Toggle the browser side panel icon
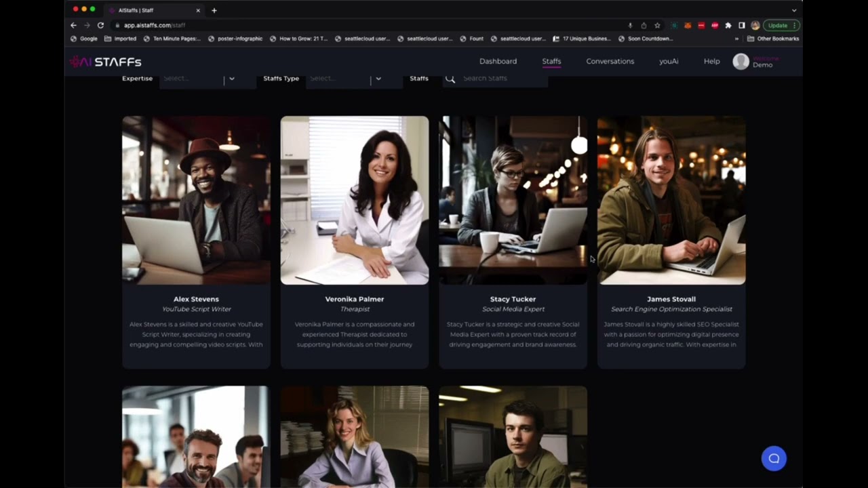Screen dimensions: 868x488 point(742,25)
